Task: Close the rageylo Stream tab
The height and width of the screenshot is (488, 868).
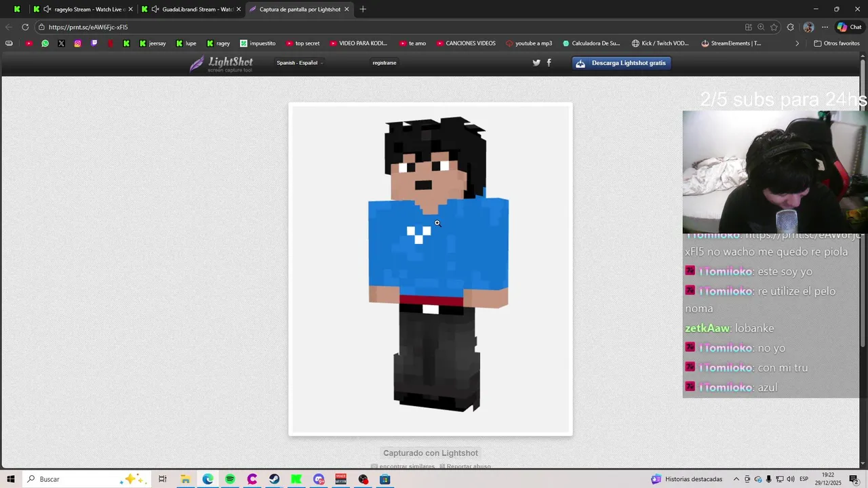Action: point(130,9)
